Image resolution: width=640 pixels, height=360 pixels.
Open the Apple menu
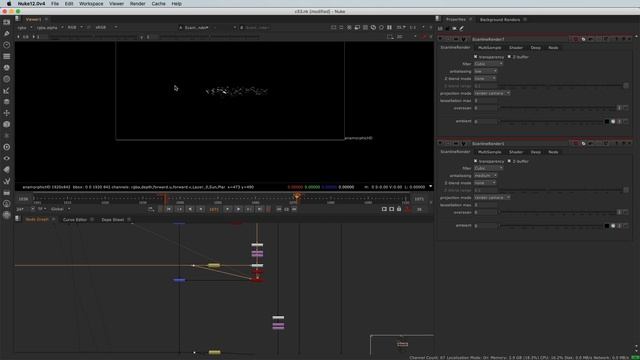pyautogui.click(x=9, y=4)
